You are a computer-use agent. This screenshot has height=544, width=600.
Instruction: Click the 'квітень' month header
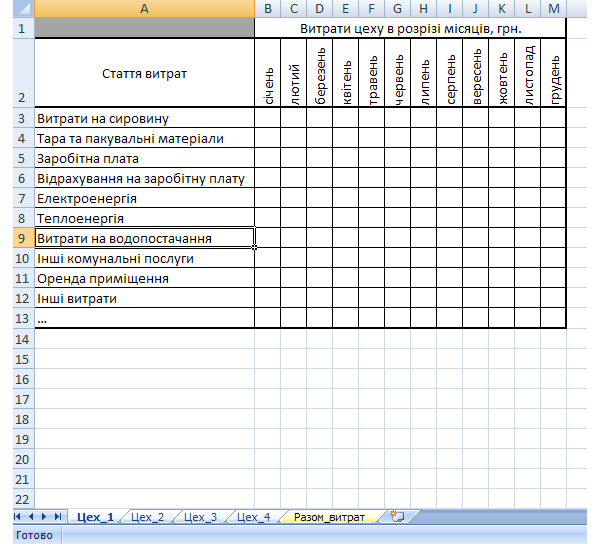click(346, 73)
